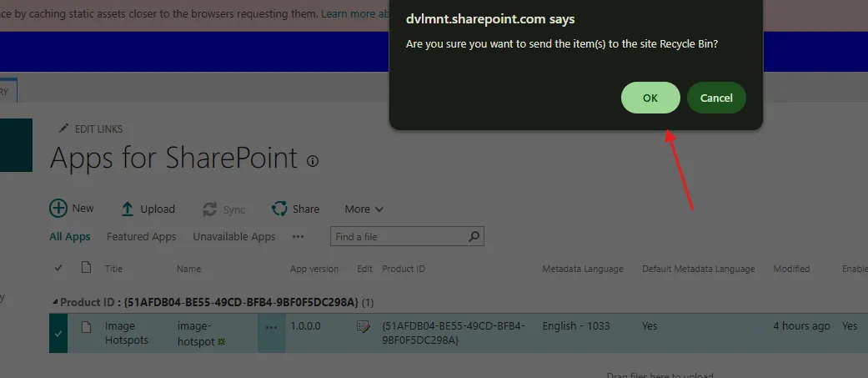Select the All Apps view
This screenshot has height=378, width=868.
(x=70, y=237)
